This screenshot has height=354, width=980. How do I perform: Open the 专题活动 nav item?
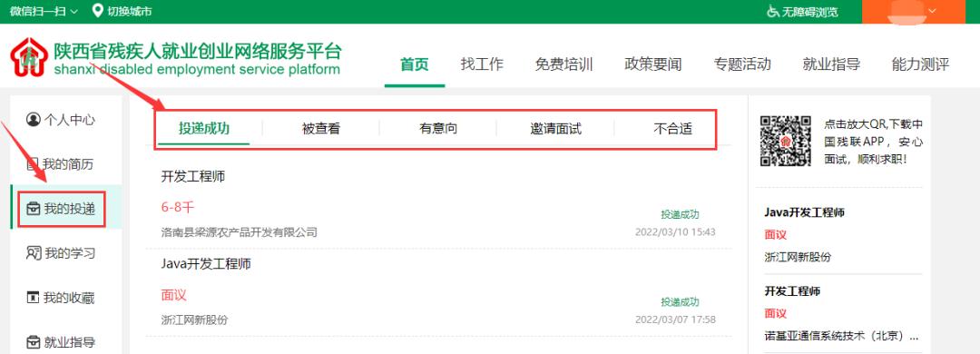tap(742, 64)
